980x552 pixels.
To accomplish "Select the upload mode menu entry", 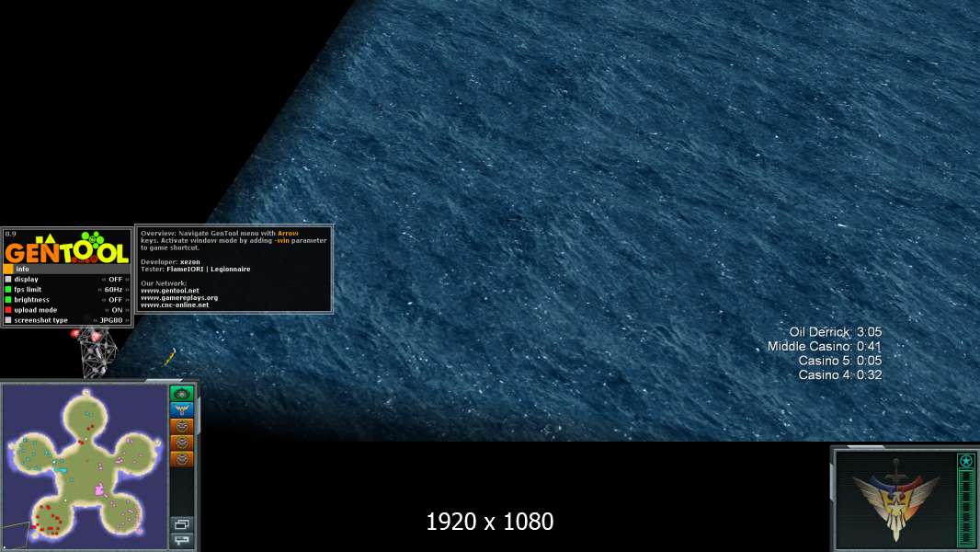I will [66, 310].
